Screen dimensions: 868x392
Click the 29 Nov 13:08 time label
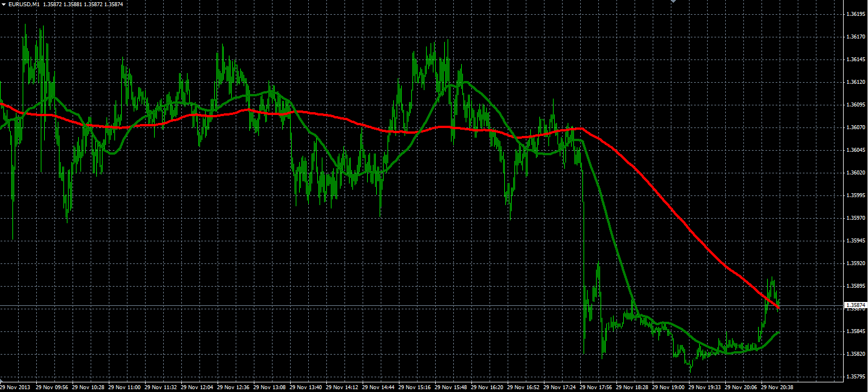270,387
